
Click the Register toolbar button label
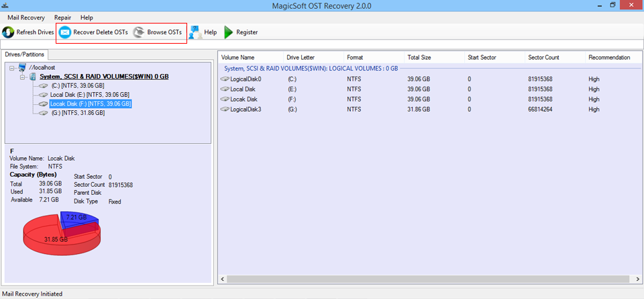tap(247, 32)
